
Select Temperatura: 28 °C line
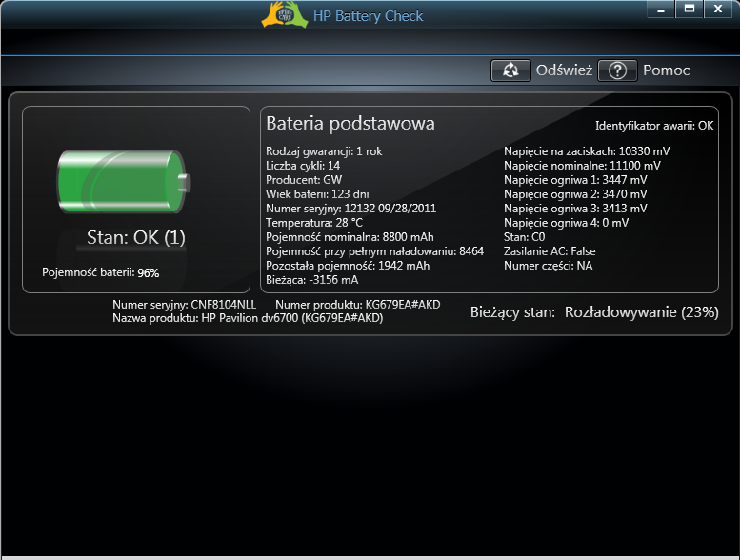click(x=314, y=223)
